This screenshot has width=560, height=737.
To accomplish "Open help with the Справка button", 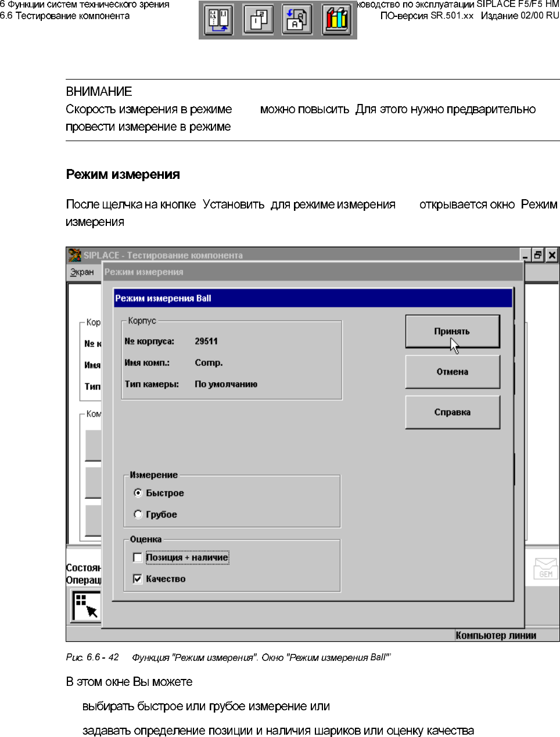I will pyautogui.click(x=453, y=412).
